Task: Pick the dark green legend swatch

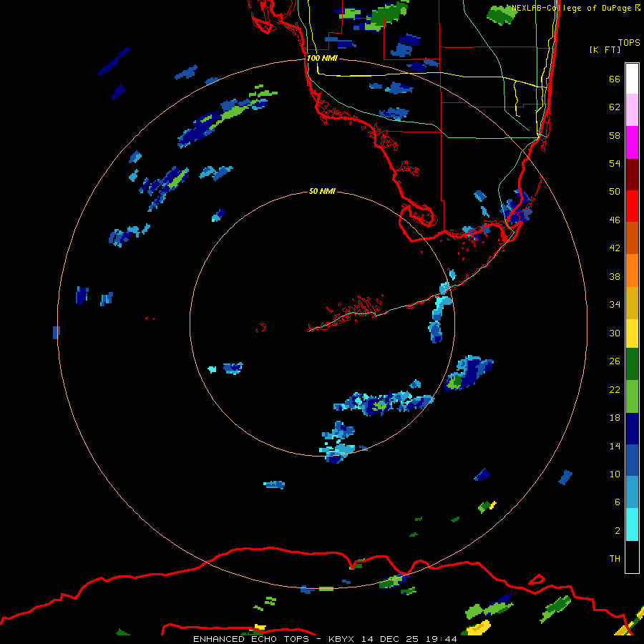Action: click(x=632, y=364)
